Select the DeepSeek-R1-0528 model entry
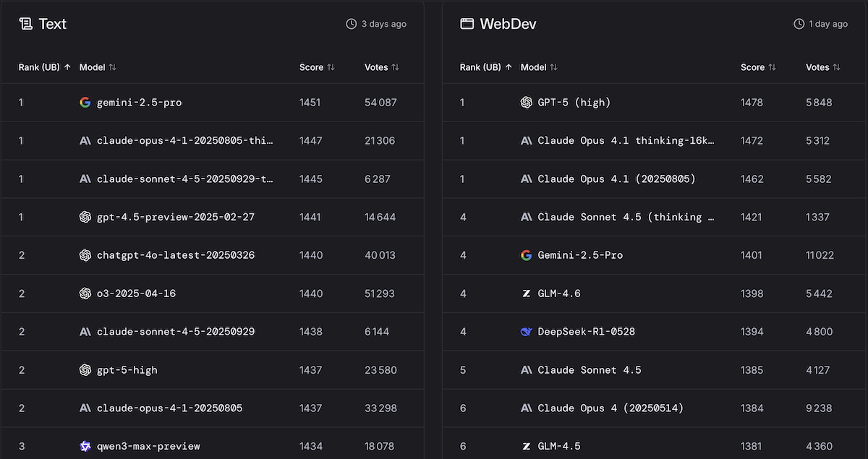 [x=586, y=332]
